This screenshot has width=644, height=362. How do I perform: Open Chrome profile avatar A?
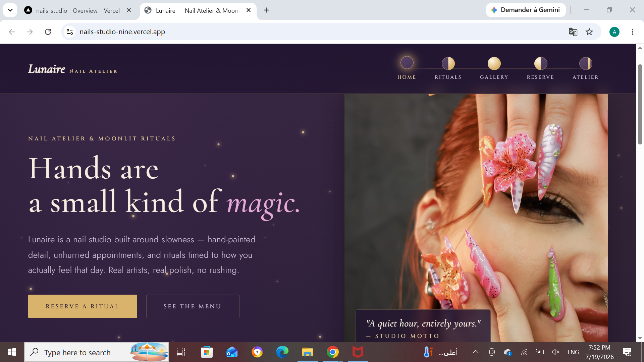[614, 32]
